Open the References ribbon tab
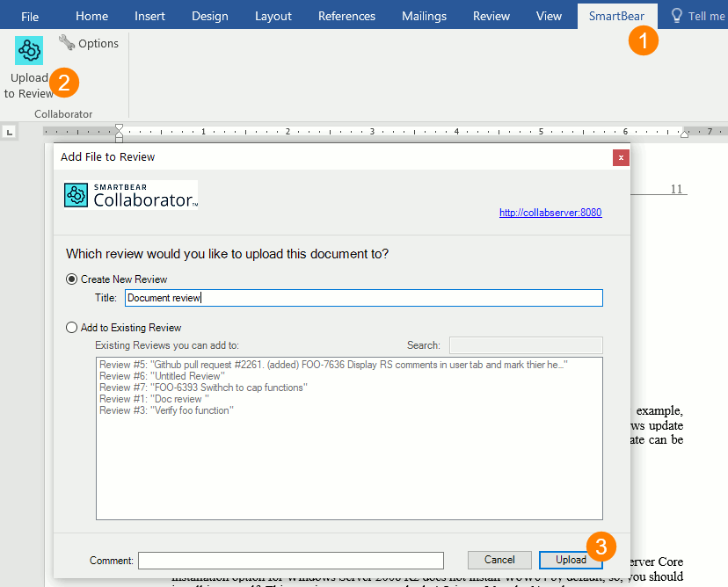This screenshot has width=728, height=587. click(346, 16)
